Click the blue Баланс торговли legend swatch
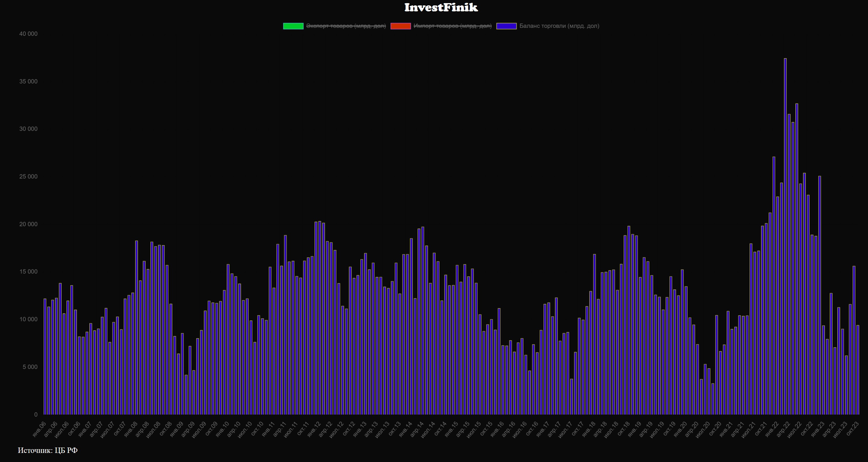The image size is (868, 462). coord(506,26)
